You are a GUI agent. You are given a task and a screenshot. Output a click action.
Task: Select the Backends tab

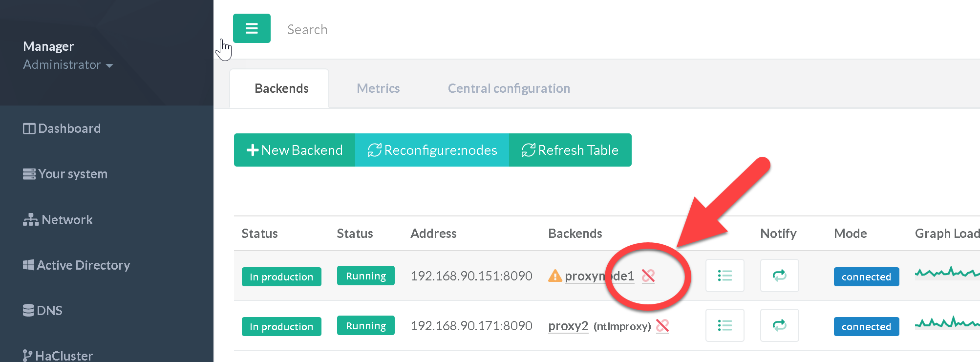(x=281, y=88)
